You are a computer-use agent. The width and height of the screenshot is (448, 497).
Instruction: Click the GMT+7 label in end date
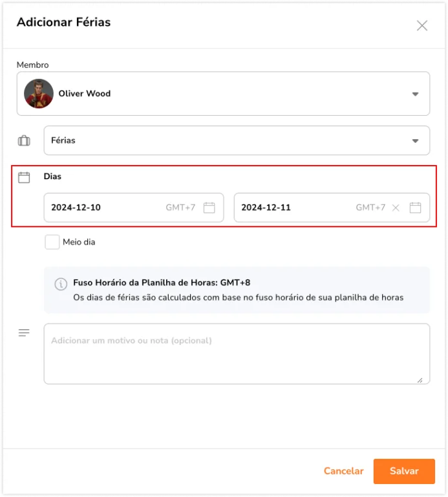pos(370,208)
